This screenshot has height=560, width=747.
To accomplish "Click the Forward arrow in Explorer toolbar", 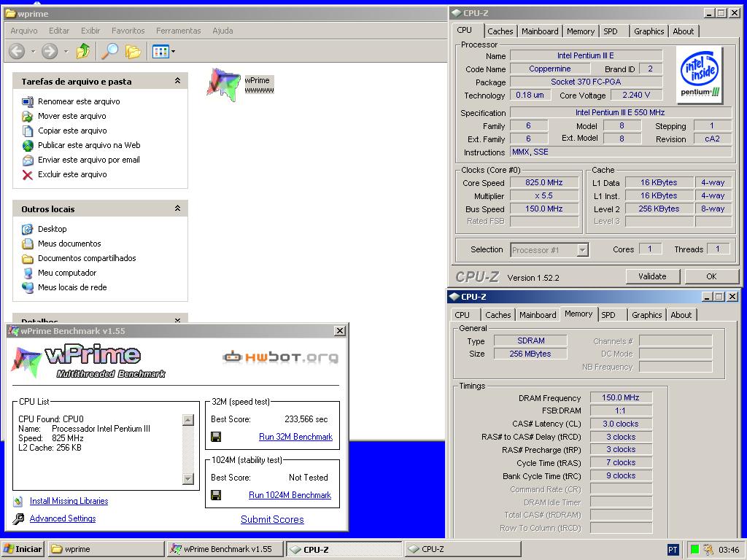I will [50, 51].
